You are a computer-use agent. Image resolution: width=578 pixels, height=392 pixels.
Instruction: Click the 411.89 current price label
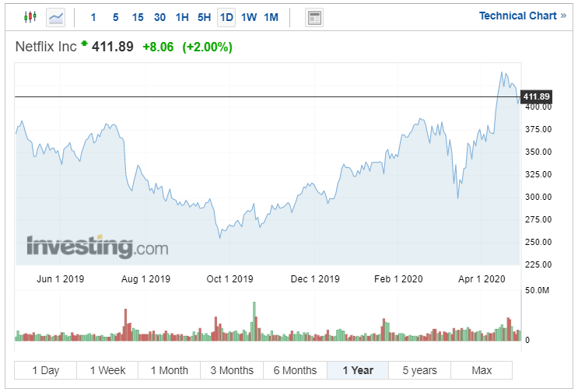[x=536, y=97]
